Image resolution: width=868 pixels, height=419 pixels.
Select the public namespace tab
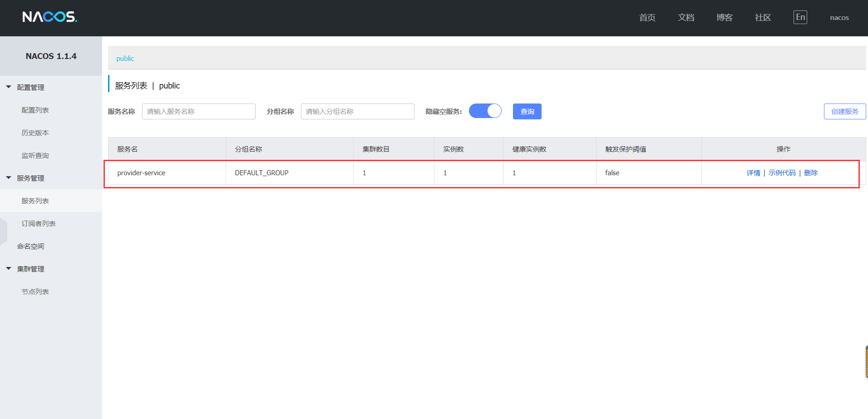click(x=125, y=58)
